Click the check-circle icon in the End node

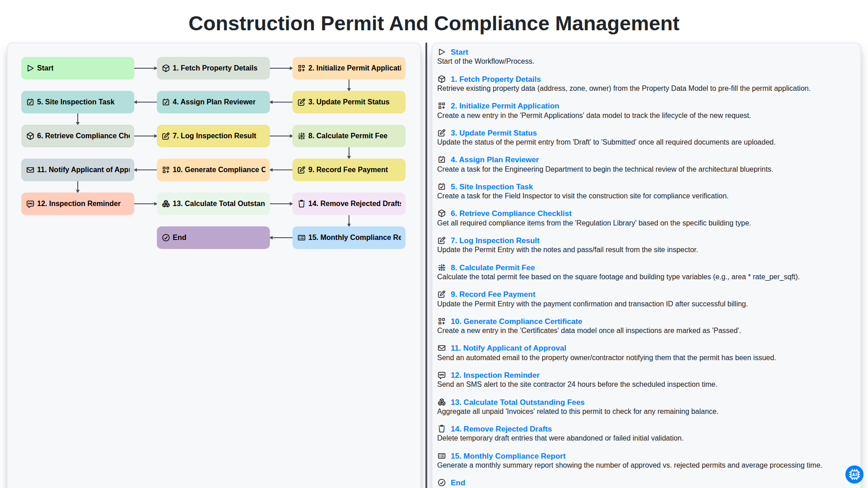[x=166, y=238]
